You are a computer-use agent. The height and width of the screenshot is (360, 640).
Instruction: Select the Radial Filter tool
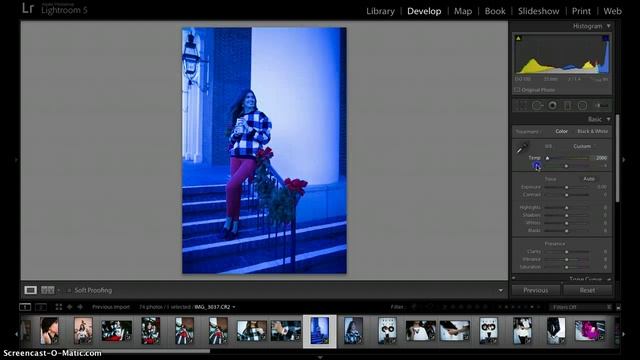click(582, 106)
